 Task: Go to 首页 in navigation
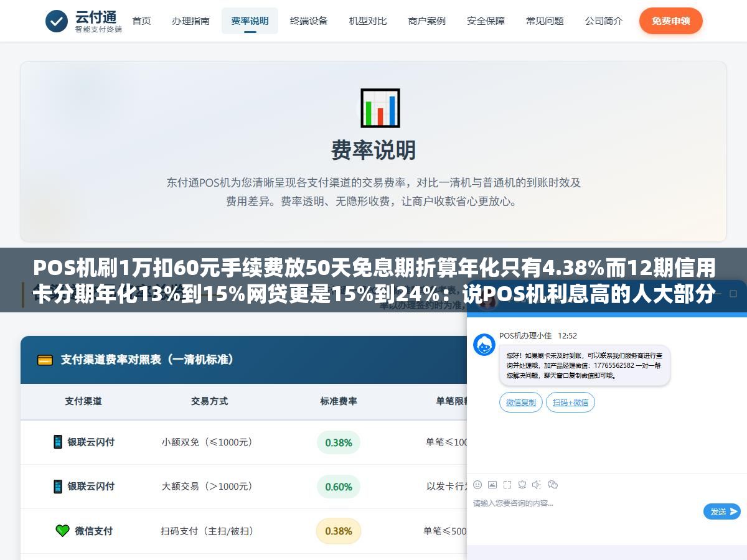141,21
